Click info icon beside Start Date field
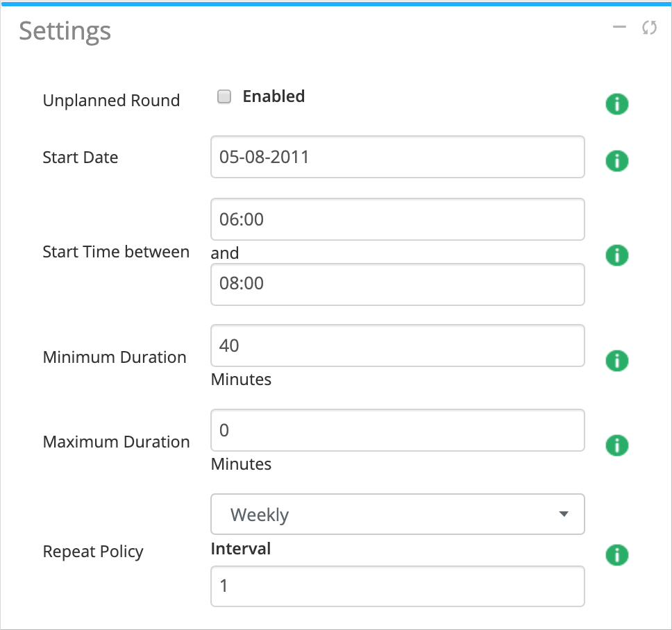 point(616,161)
